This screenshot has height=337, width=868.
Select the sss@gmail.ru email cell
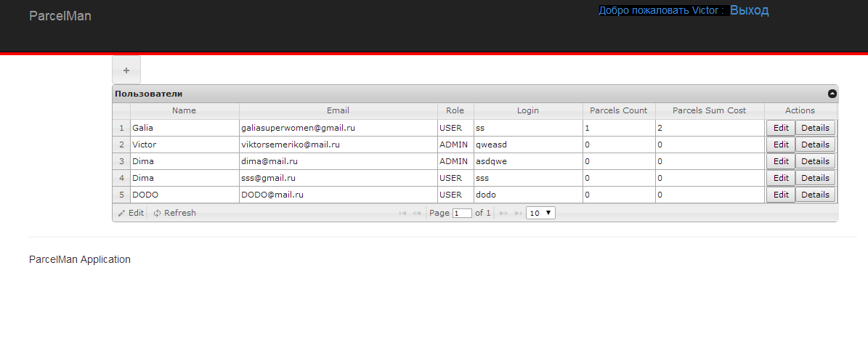338,178
